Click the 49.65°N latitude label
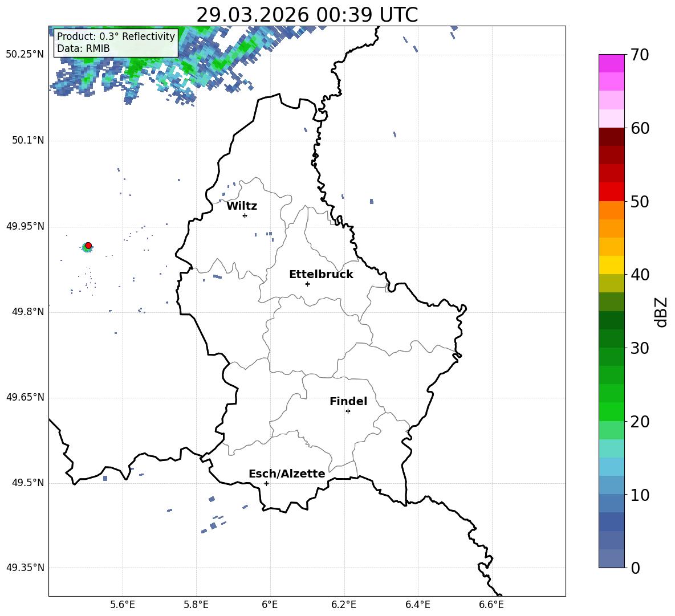This screenshot has width=675, height=616. point(25,397)
